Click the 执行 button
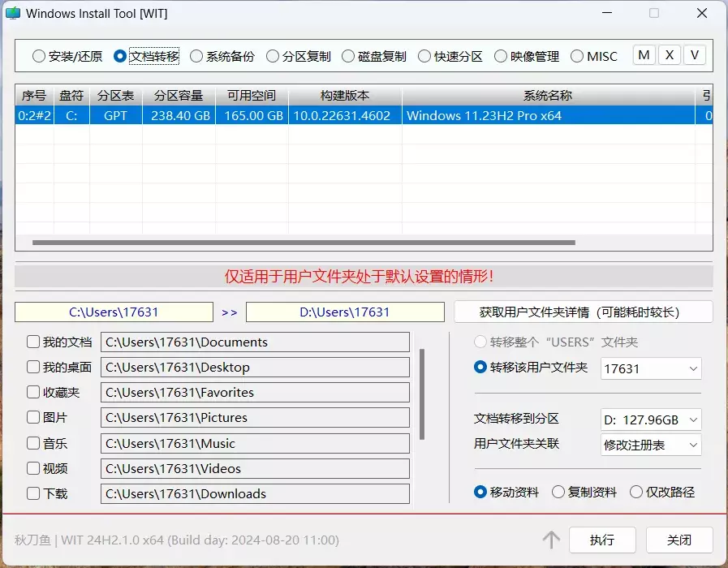This screenshot has width=728, height=568. coord(601,540)
